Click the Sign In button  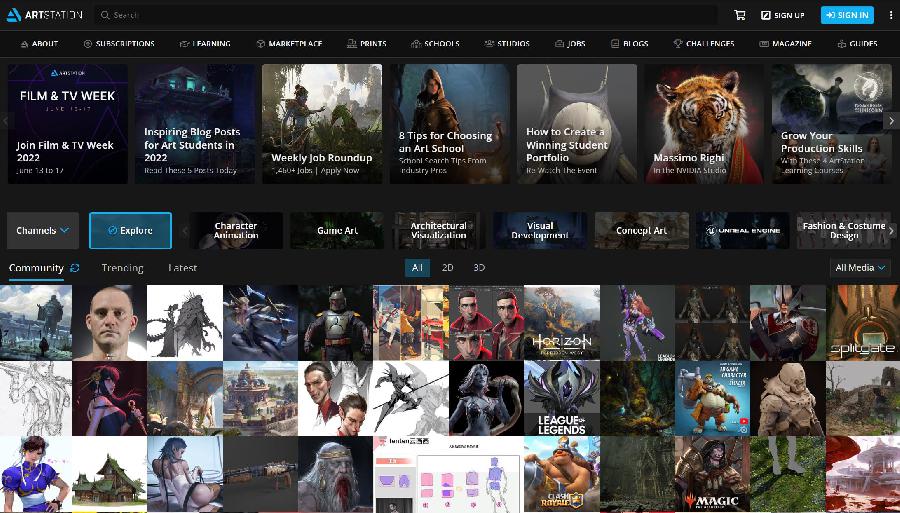[847, 15]
